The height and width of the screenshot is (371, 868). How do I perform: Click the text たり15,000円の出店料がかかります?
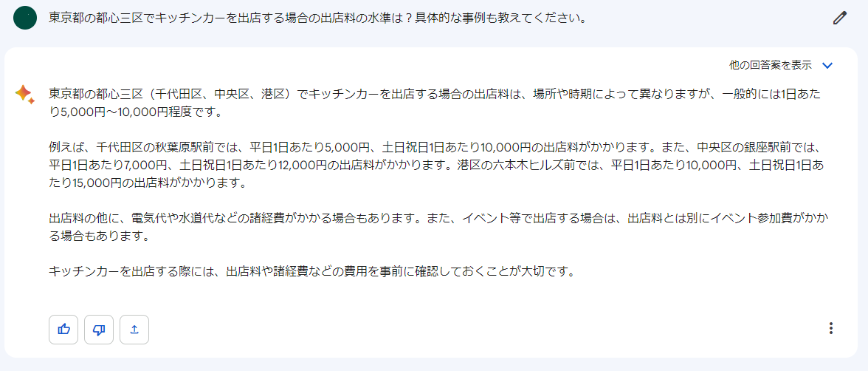tap(147, 183)
